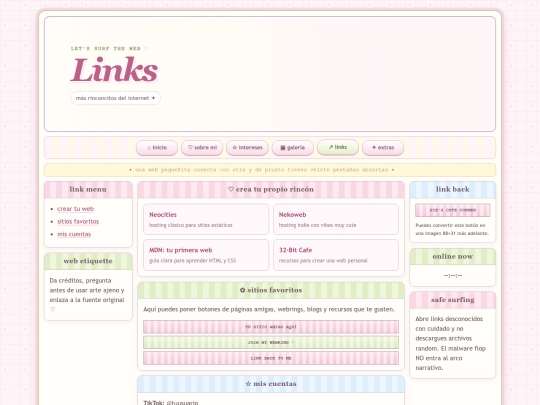Image resolution: width=540 pixels, height=405 pixels.
Task: Click the 'online now' panel header
Action: 453,257
